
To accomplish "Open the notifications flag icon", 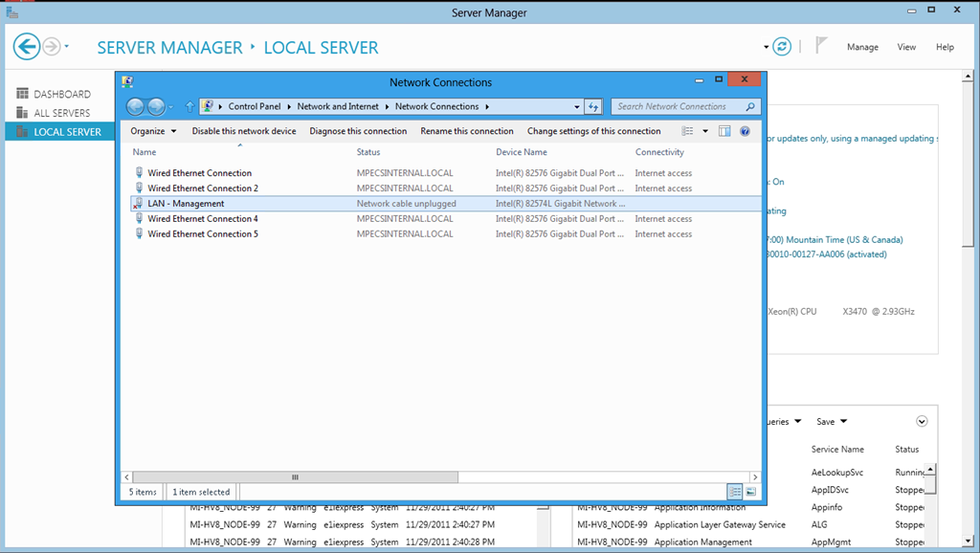I will [x=821, y=46].
